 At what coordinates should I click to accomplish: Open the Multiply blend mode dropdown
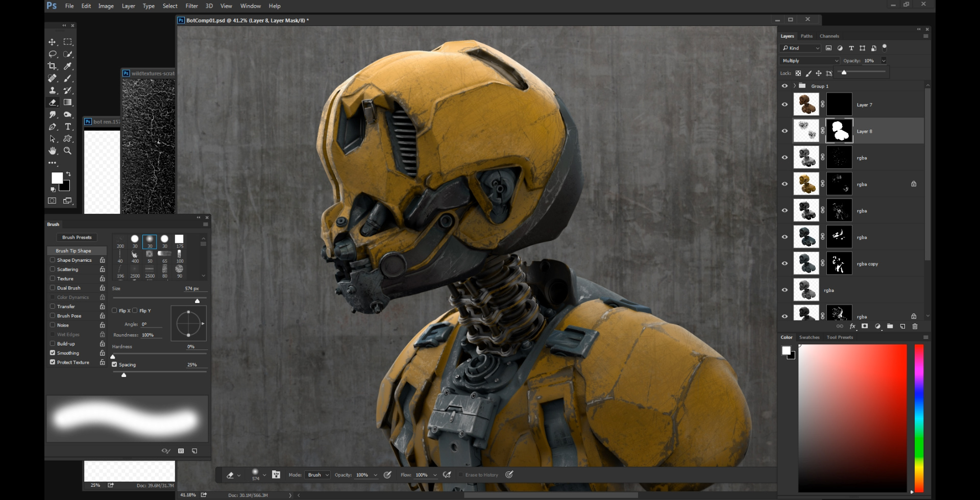(810, 61)
